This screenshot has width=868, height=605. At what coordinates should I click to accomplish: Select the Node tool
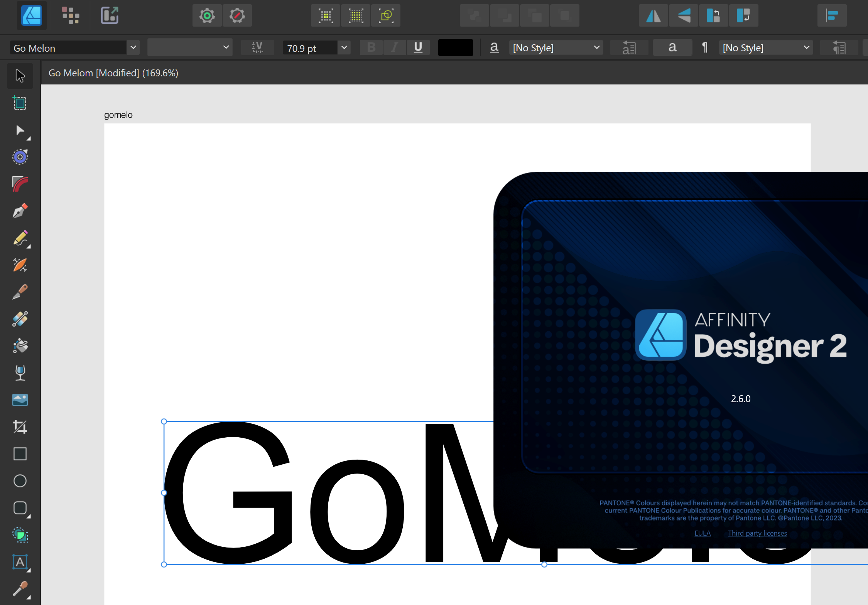(x=20, y=131)
